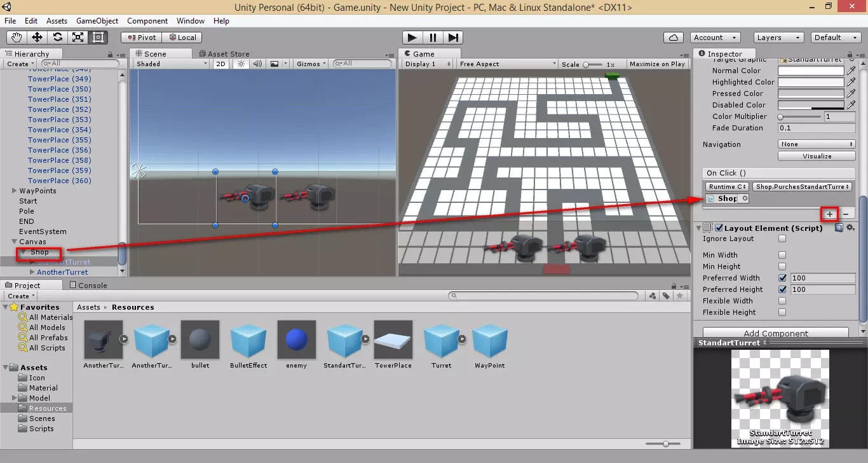The image size is (868, 463).
Task: Toggle the scene lighting sun icon
Action: click(241, 64)
